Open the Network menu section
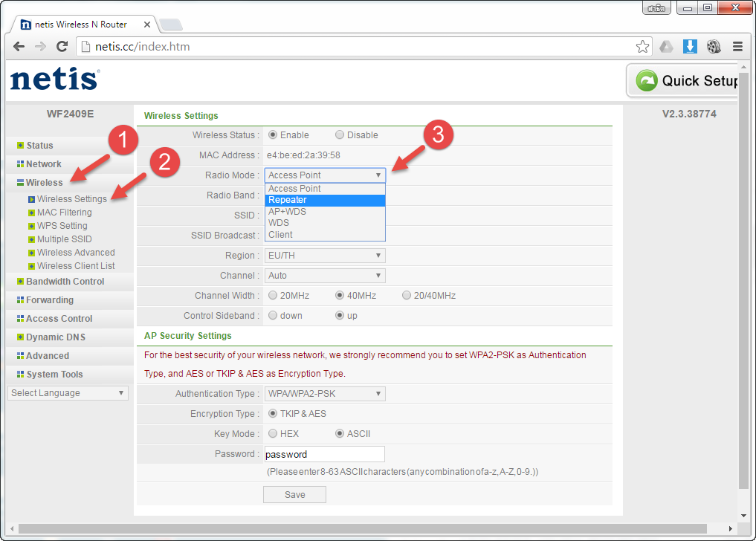Screen dimensions: 756x541 point(39,164)
